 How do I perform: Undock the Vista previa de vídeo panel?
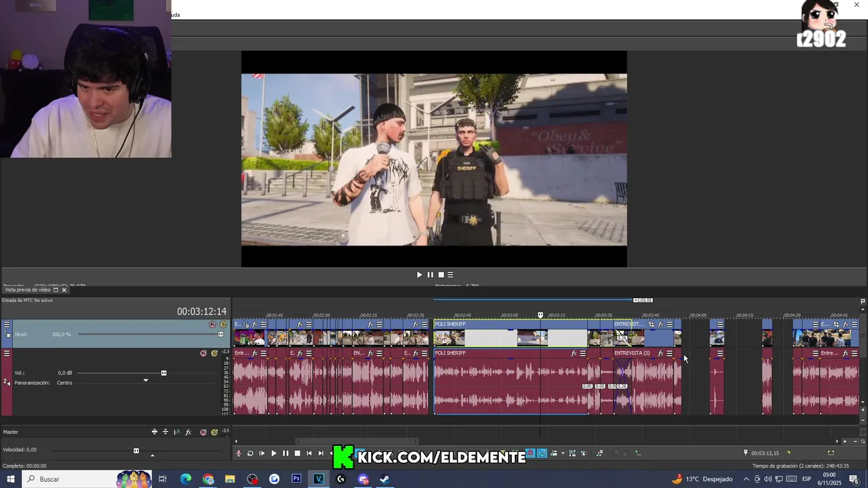coord(56,290)
